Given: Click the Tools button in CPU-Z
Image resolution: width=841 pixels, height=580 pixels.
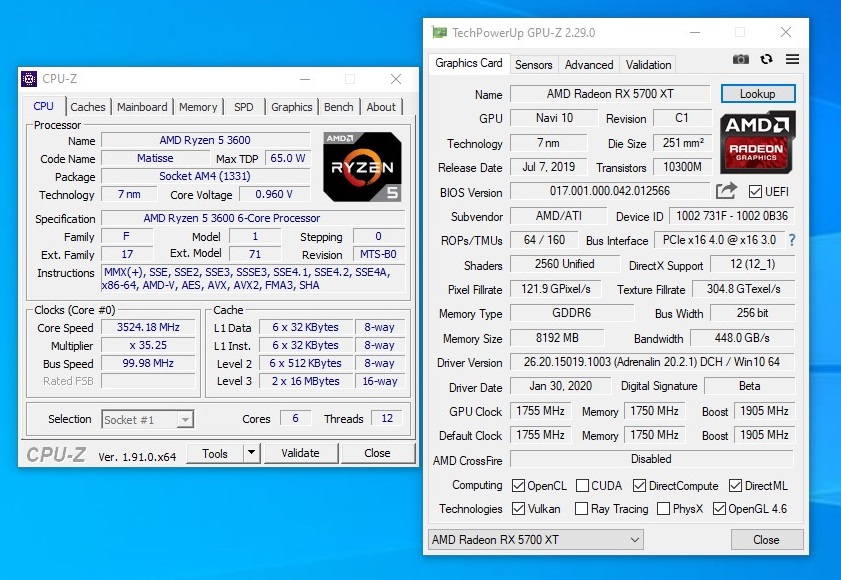Looking at the screenshot, I should click(215, 453).
